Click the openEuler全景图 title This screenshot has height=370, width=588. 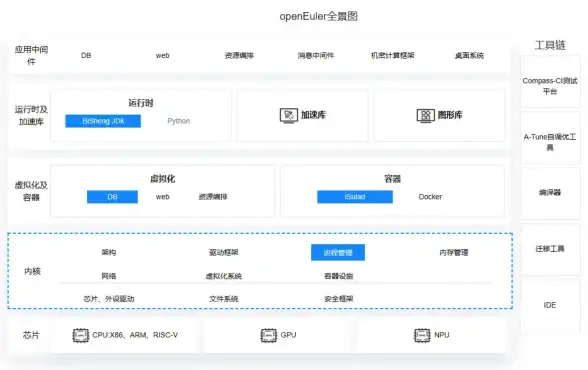(318, 16)
